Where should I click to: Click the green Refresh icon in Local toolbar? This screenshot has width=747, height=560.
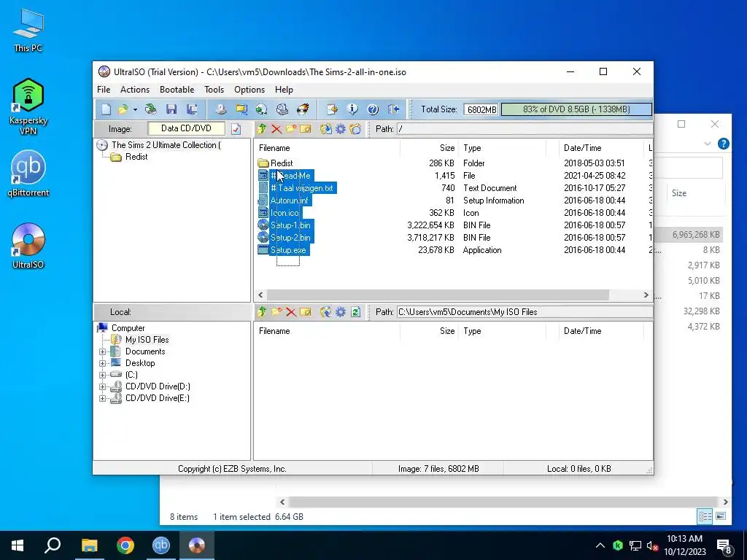click(x=355, y=312)
